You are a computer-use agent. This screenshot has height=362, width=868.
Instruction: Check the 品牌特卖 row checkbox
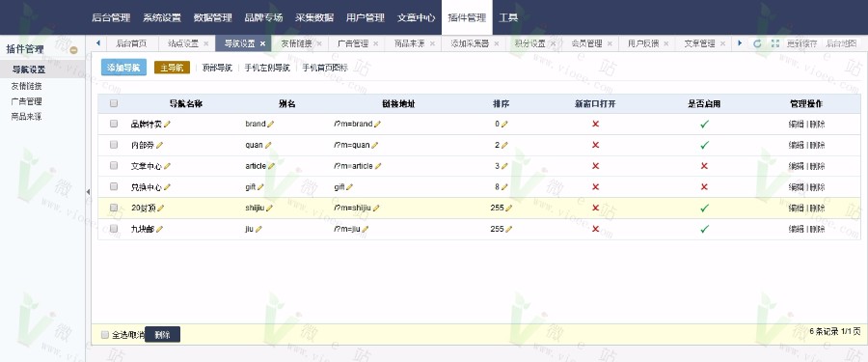tap(114, 124)
